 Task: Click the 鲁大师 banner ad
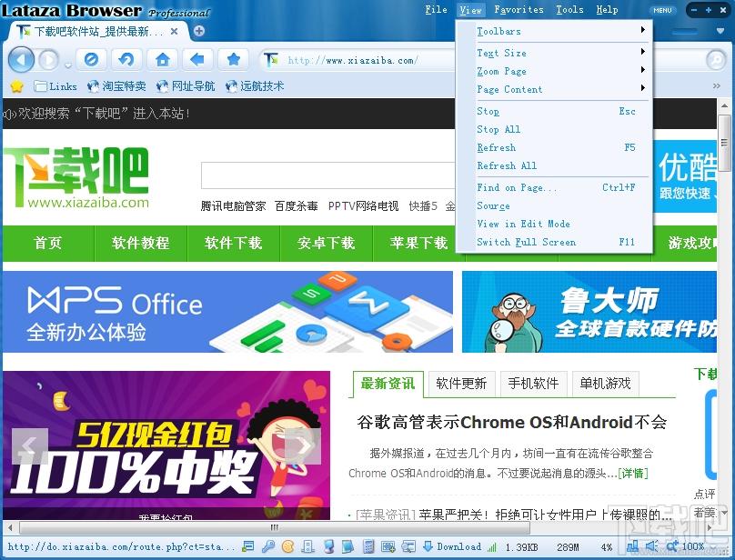tap(589, 312)
